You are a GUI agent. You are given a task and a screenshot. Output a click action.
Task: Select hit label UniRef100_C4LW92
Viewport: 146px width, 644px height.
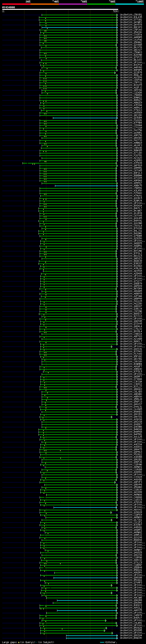click(x=131, y=623)
